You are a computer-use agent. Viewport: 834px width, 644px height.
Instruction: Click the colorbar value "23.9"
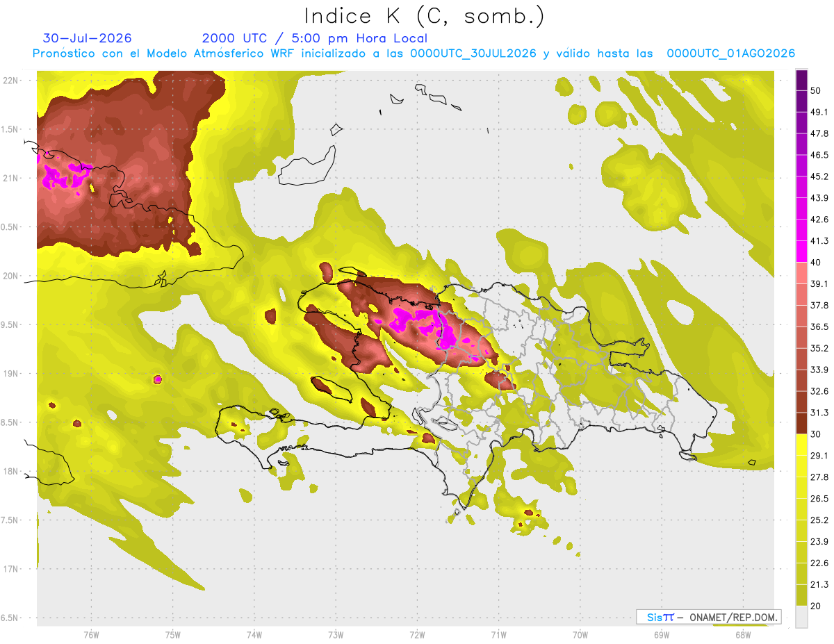coord(819,542)
